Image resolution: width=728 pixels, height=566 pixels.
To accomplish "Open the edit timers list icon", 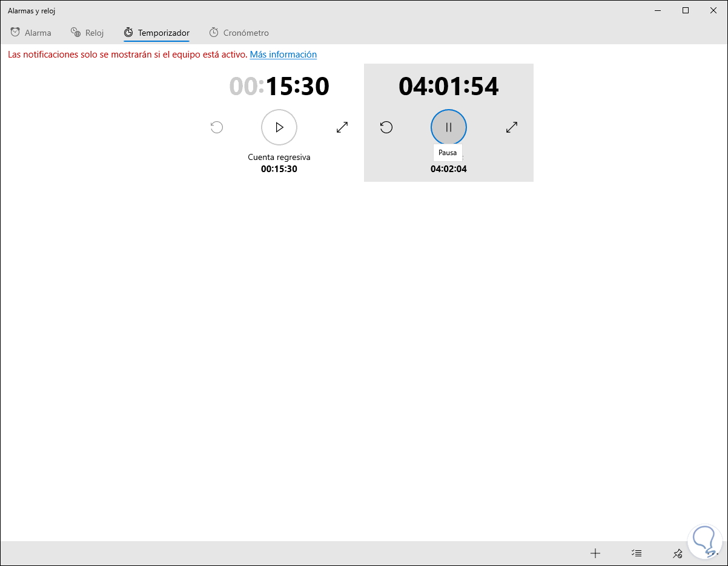I will tap(637, 553).
